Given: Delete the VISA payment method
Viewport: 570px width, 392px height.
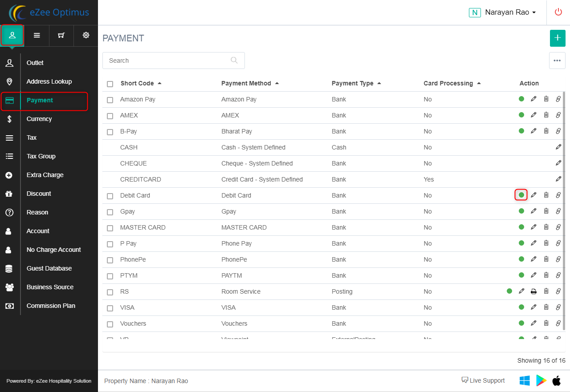Looking at the screenshot, I should pyautogui.click(x=546, y=307).
